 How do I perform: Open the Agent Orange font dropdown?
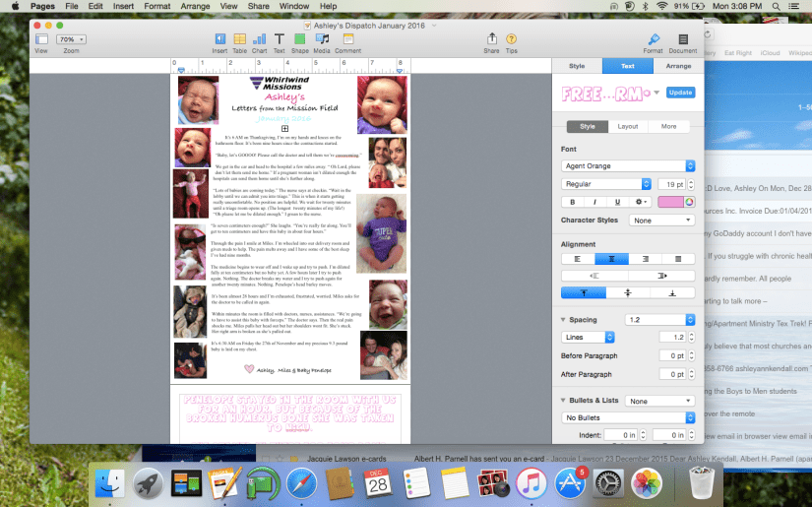click(628, 165)
